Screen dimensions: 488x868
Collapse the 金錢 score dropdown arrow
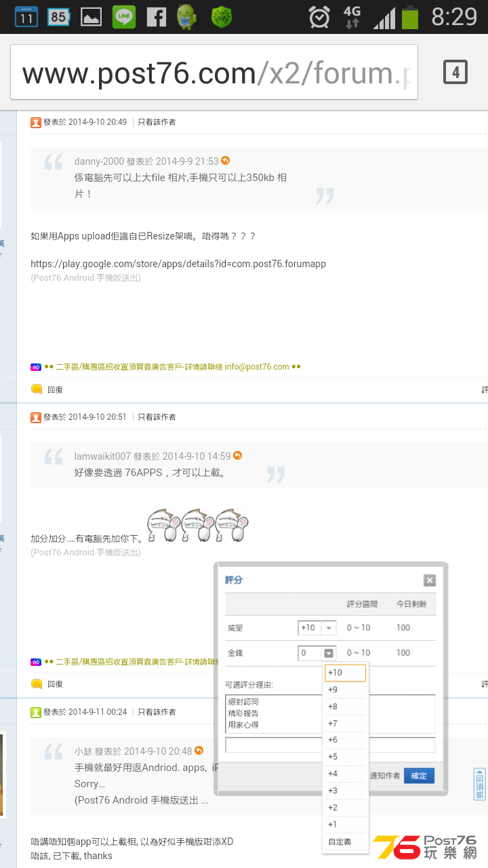click(x=329, y=653)
